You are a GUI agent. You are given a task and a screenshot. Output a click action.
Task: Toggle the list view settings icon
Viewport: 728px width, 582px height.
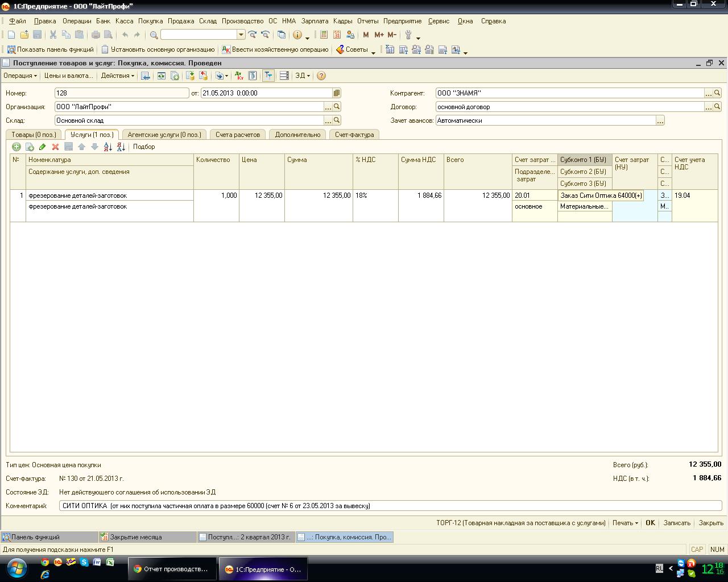[x=284, y=76]
